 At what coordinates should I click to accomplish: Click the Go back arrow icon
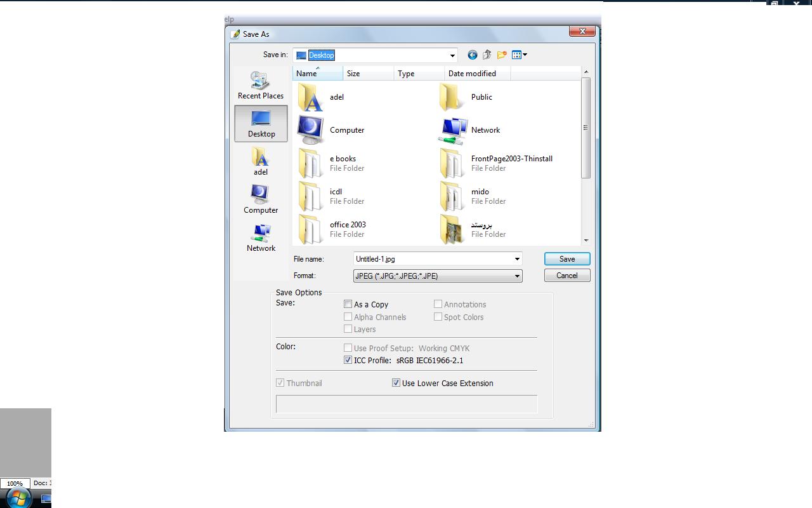pyautogui.click(x=472, y=55)
